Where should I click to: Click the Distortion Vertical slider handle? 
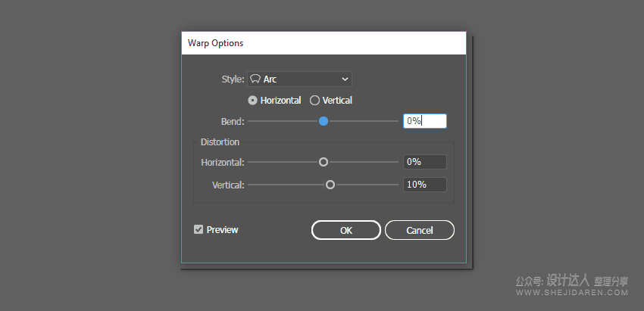click(x=330, y=185)
